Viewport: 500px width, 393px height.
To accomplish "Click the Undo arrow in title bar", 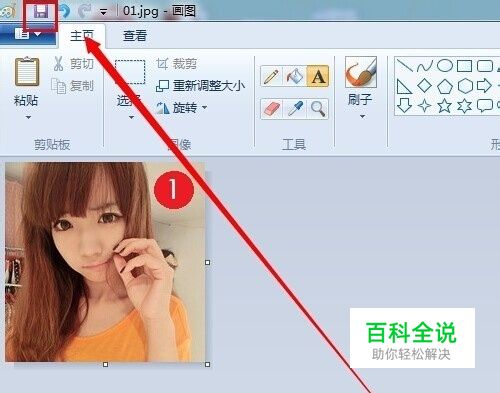I will (x=64, y=12).
